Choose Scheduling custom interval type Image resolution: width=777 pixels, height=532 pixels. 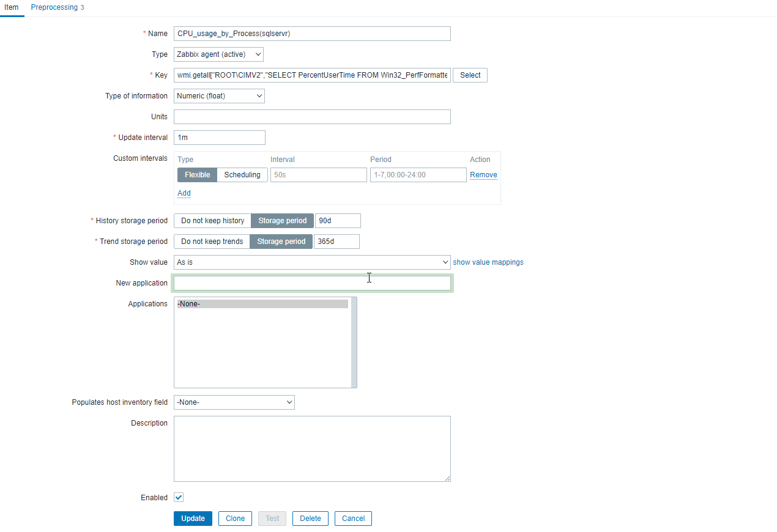coord(242,175)
